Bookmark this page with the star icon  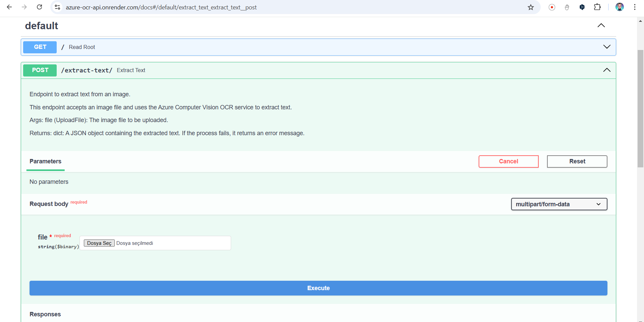(x=531, y=7)
